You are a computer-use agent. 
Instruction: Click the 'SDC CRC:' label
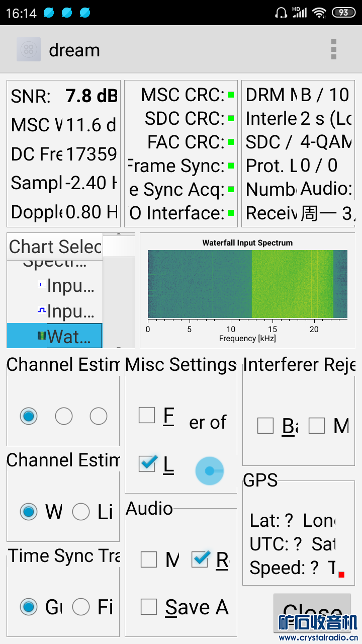pos(185,118)
